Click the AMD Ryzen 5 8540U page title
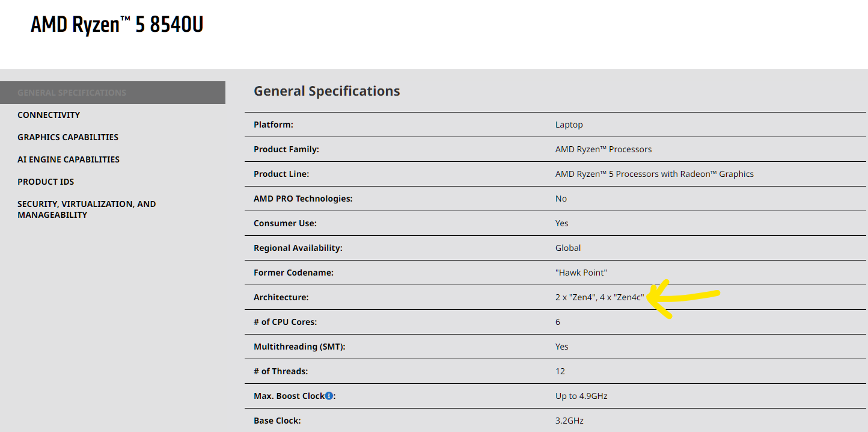Image resolution: width=868 pixels, height=432 pixels. tap(117, 25)
